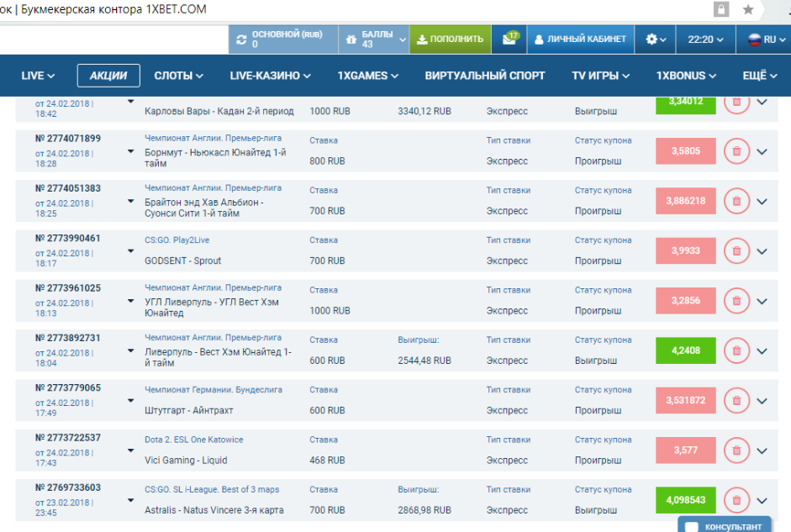Open the консультант chat widget
This screenshot has width=791, height=532.
click(x=725, y=524)
